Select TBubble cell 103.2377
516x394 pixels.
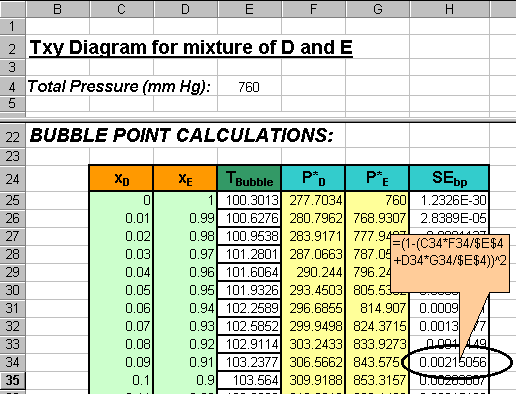pos(249,362)
